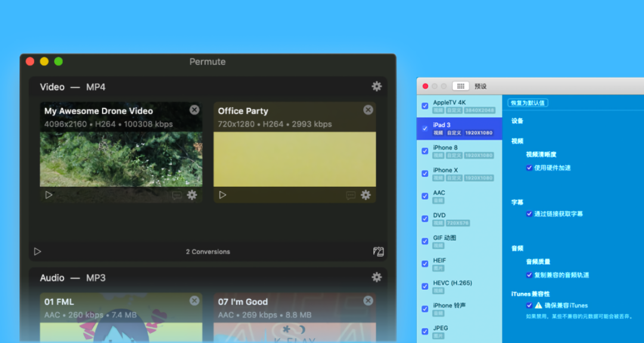Toggle 通过链接获取字幕 subtitle checkbox
Screen dimensions: 644x343
tap(529, 214)
